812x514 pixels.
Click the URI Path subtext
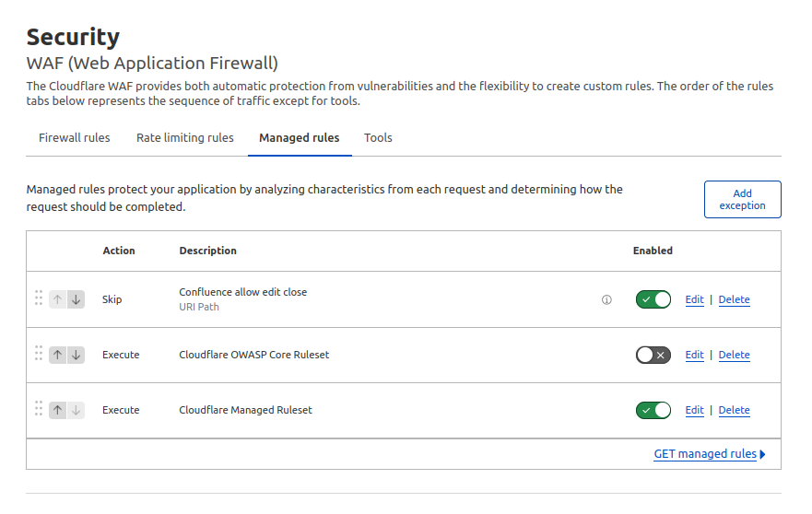click(199, 307)
